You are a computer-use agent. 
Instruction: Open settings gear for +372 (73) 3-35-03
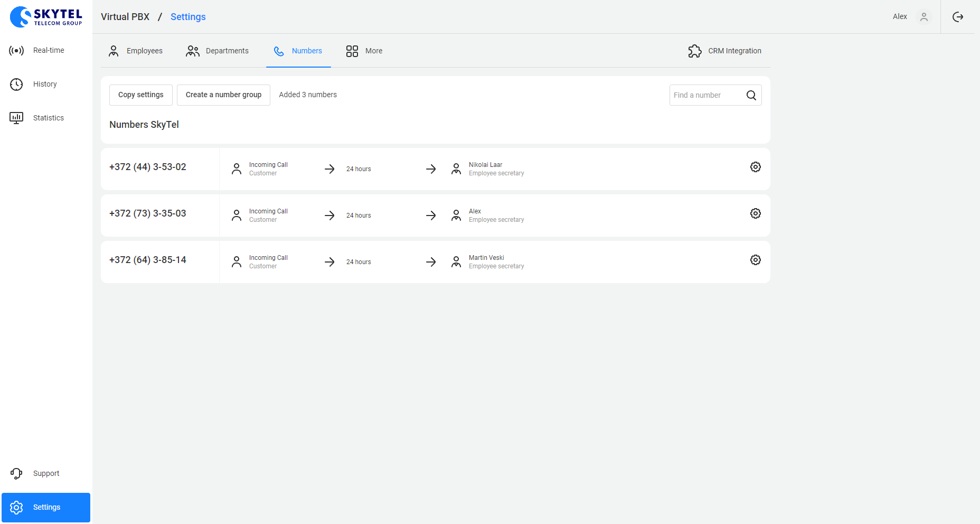(755, 213)
